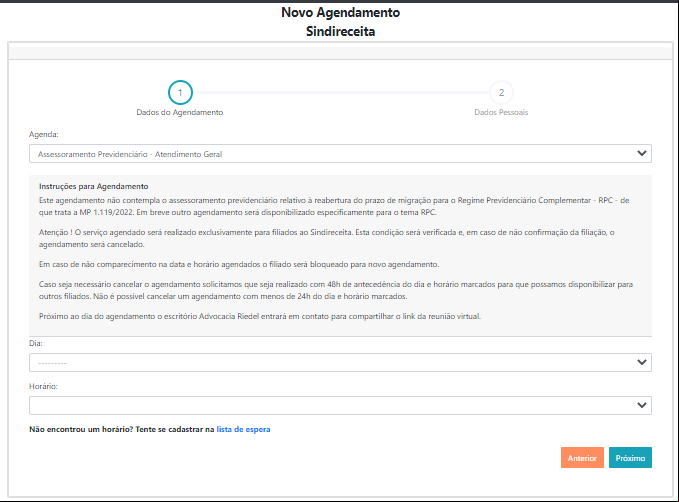Click the paragraph mentioning MP 1.119/2022
This screenshot has width=679, height=502.
click(334, 206)
